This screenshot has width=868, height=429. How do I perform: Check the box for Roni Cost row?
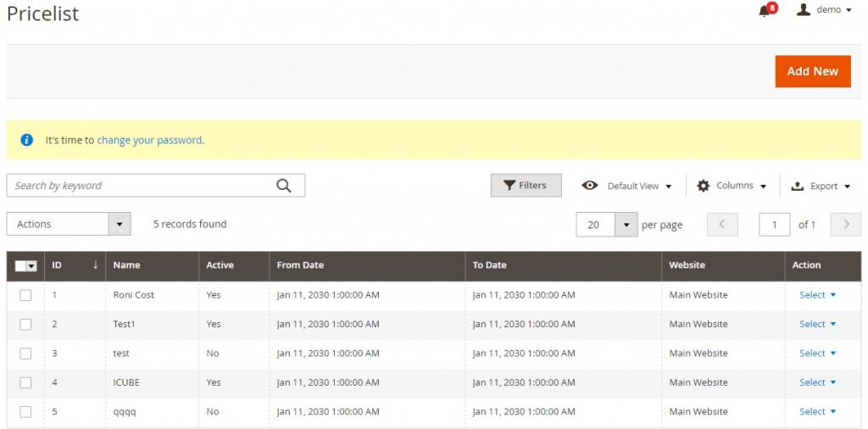tap(25, 295)
